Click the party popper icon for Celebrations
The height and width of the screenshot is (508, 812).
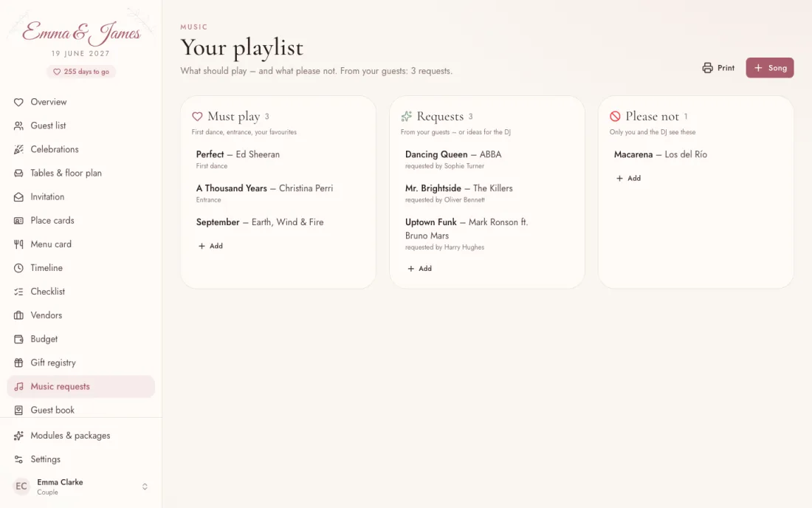click(x=18, y=150)
